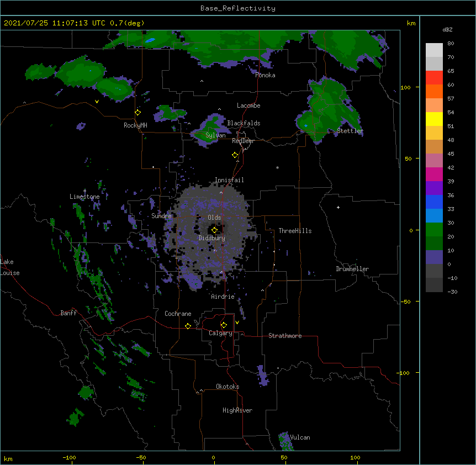
Task: Select the Airdrie label
Action: point(223,297)
